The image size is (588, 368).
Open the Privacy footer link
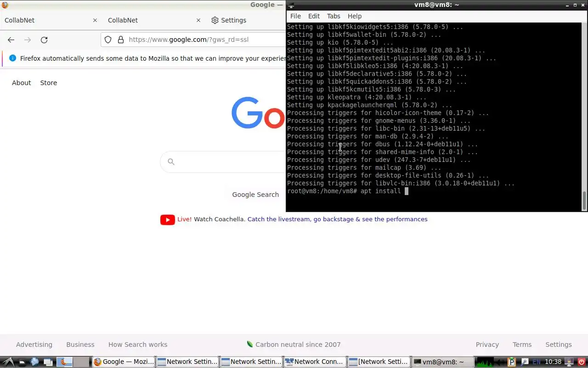click(487, 345)
